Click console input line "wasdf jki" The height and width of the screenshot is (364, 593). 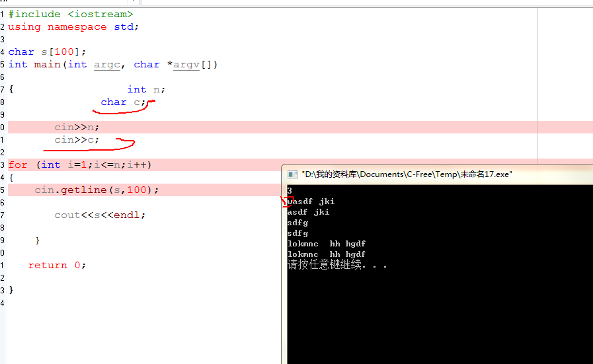tap(311, 201)
